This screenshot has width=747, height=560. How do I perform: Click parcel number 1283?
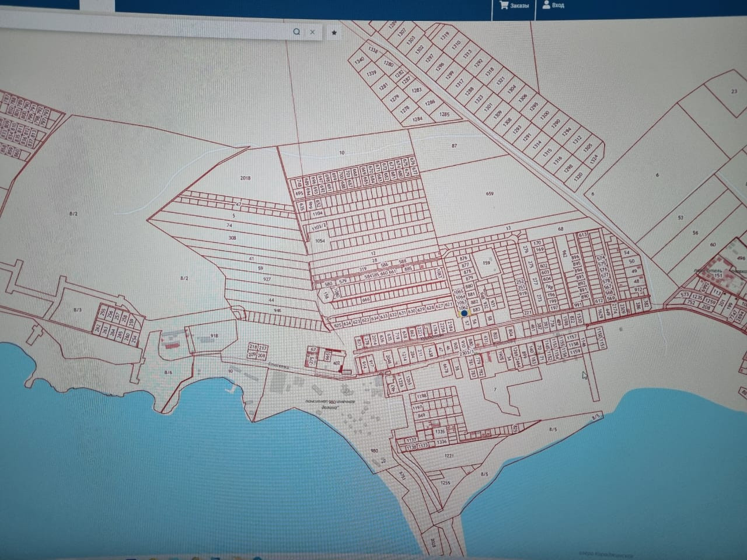(x=416, y=90)
